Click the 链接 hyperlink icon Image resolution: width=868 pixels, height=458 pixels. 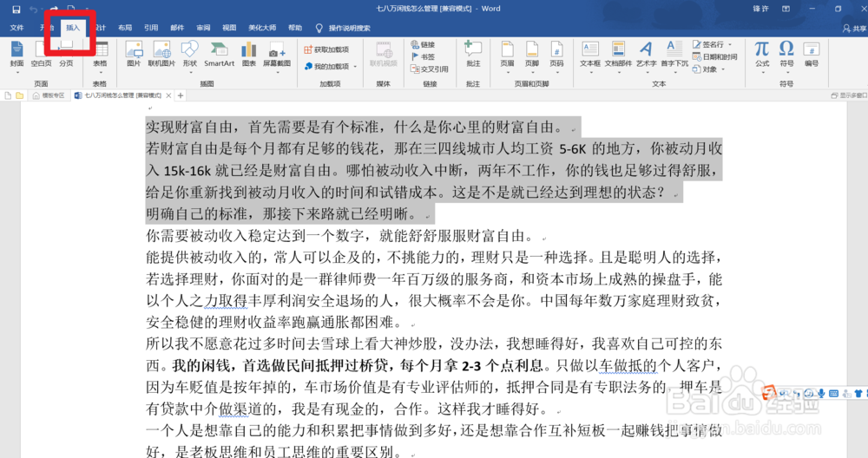(423, 44)
